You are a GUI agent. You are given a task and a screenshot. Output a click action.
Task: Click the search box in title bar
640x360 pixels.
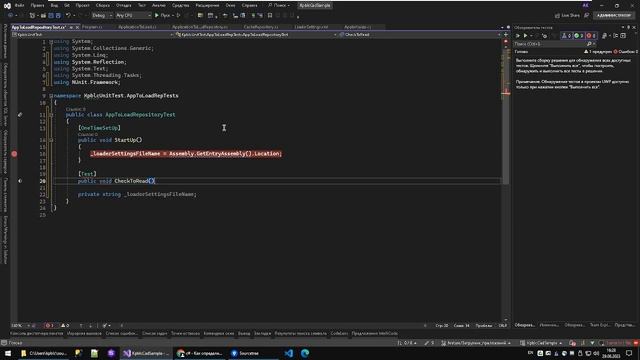tap(279, 6)
